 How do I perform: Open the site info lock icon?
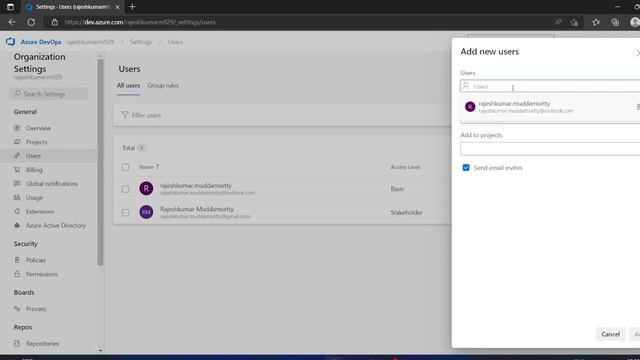click(x=54, y=22)
